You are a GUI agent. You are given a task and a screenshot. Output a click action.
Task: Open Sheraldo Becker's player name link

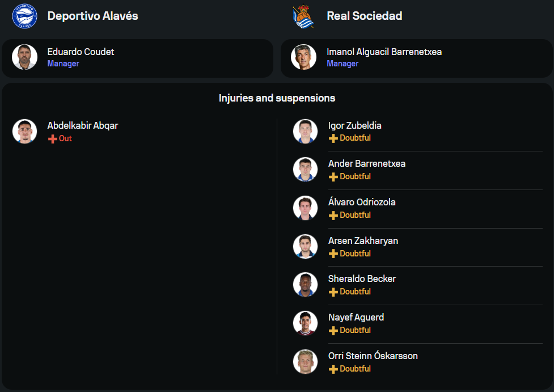pos(362,279)
